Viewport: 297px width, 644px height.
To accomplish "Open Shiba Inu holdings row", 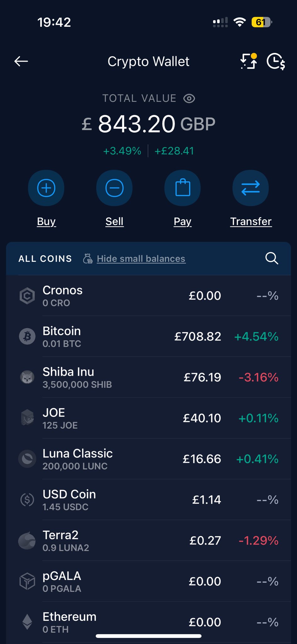I will tap(148, 377).
